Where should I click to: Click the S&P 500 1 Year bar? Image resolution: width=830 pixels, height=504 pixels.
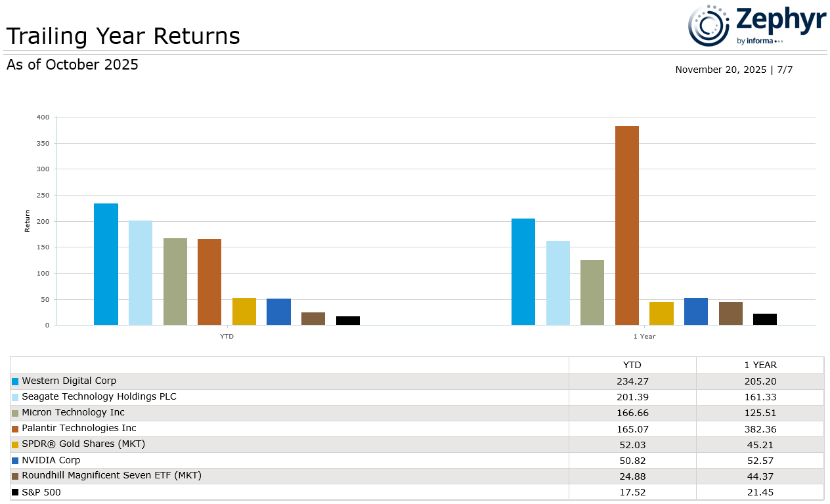tap(764, 319)
